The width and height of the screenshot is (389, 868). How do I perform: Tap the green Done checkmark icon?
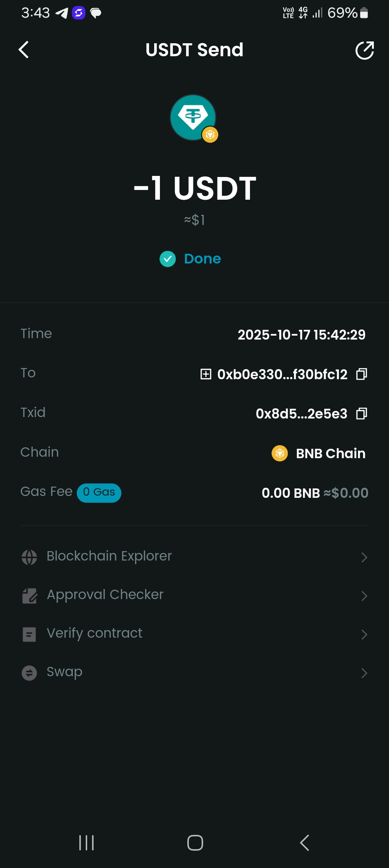(x=168, y=259)
